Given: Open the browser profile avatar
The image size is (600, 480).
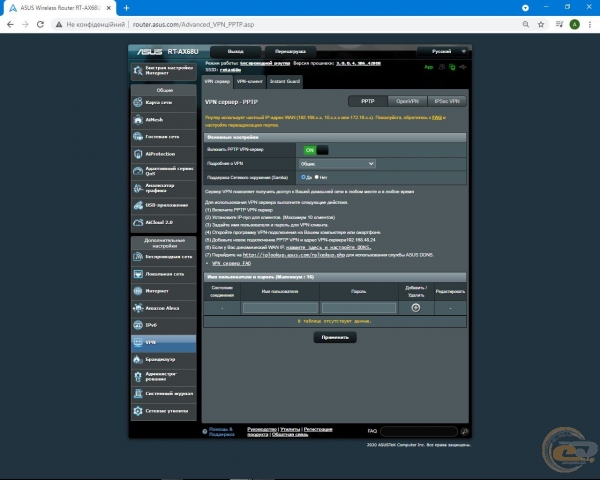Looking at the screenshot, I should (x=574, y=24).
